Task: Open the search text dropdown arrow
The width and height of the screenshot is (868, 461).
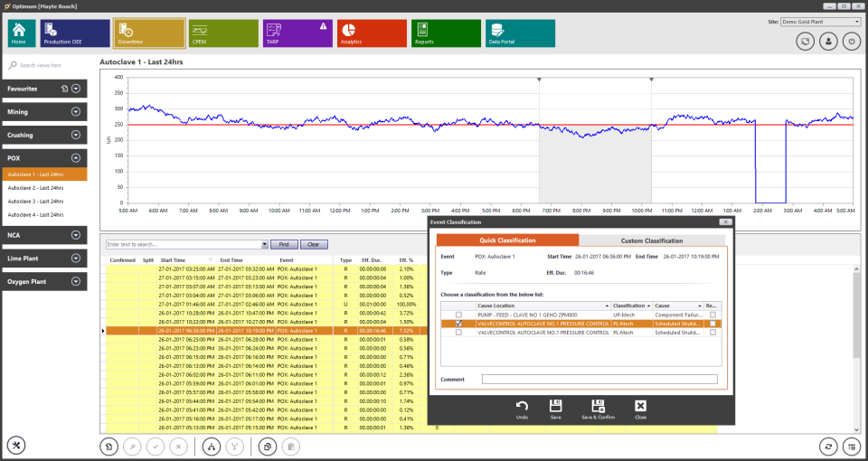Action: [265, 244]
